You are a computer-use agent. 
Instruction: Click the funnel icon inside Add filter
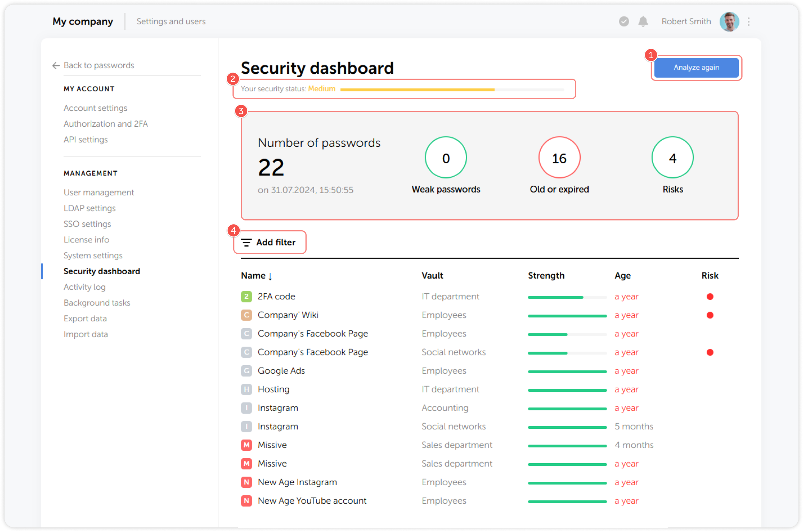247,242
